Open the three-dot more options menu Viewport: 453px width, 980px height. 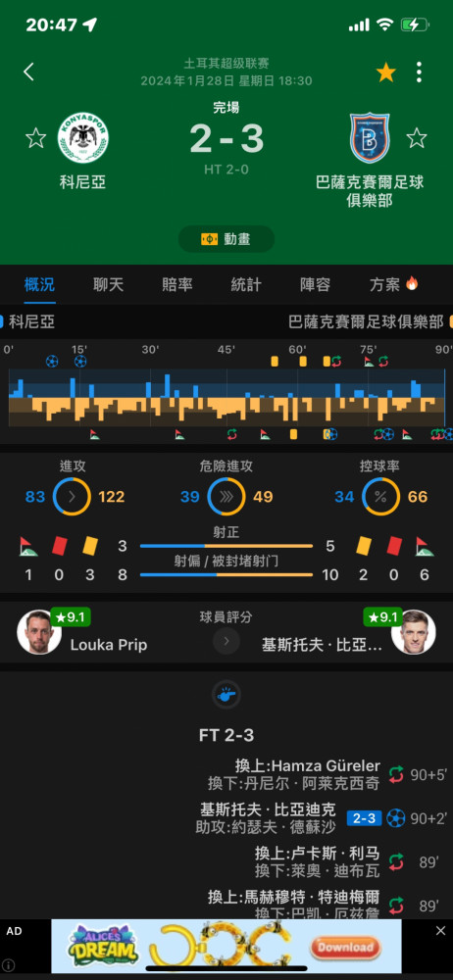click(420, 73)
